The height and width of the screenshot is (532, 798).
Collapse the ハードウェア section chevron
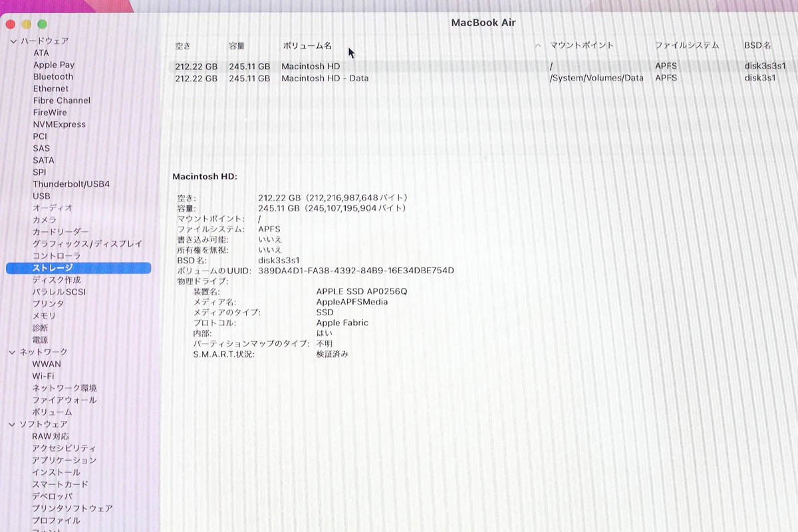[13, 41]
